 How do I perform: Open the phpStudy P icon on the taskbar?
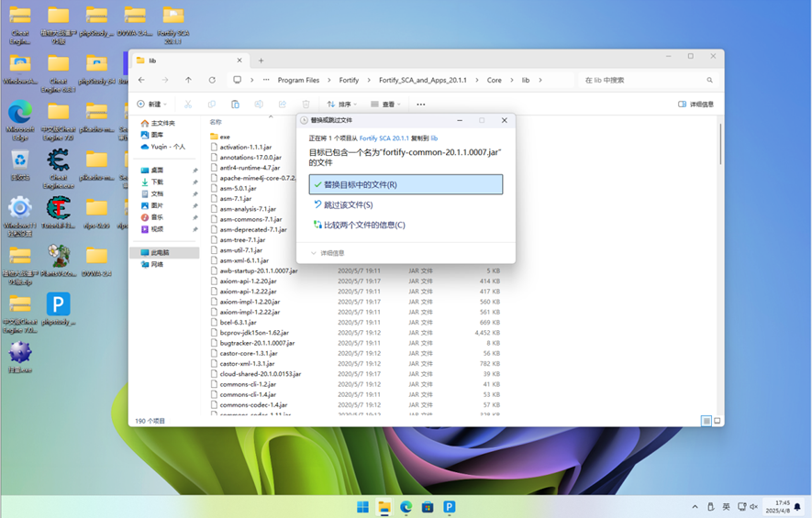[x=449, y=507]
